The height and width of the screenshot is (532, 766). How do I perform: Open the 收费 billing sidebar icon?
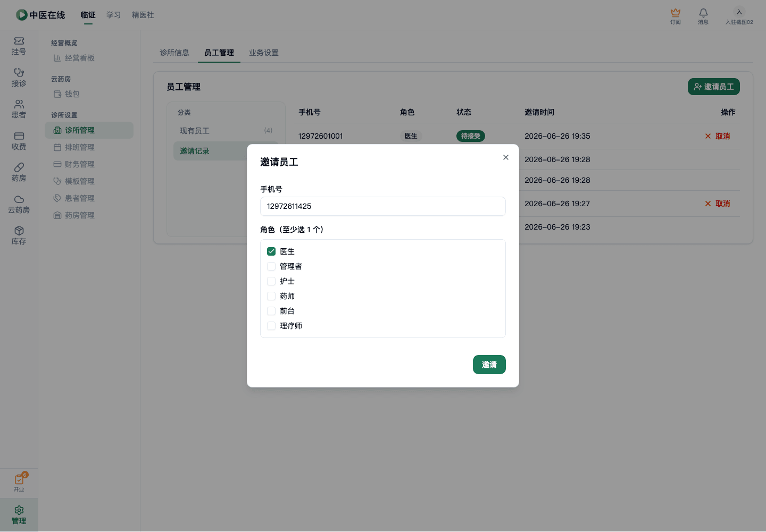pyautogui.click(x=19, y=141)
